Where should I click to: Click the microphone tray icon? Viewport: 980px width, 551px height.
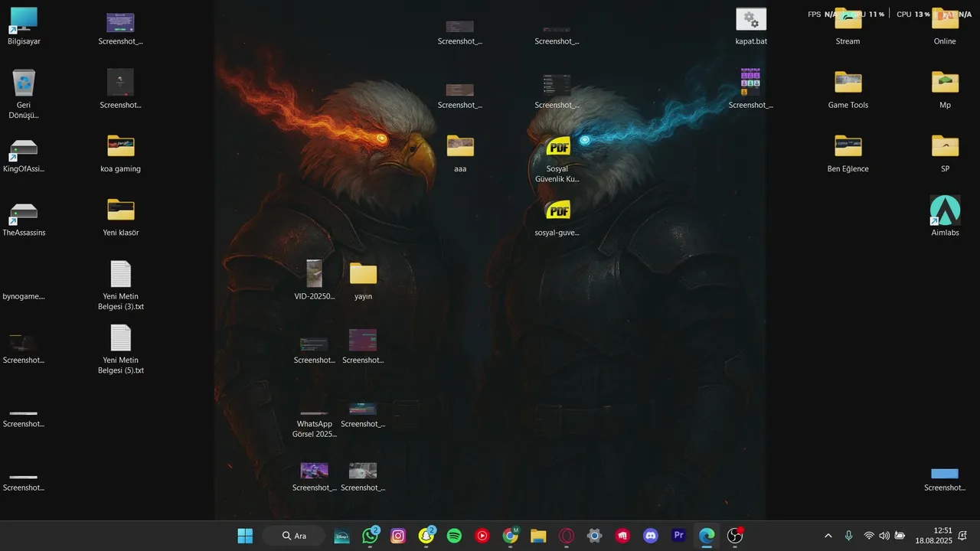click(848, 536)
